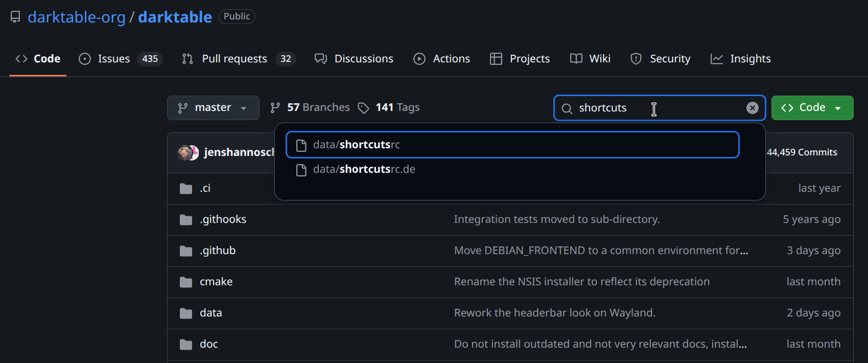View the 44,459 Commits history
Viewport: 868px width, 363px height.
802,152
